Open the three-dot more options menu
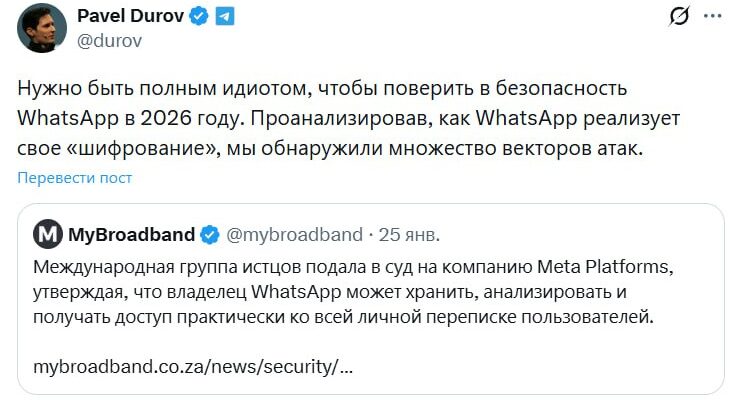The image size is (743, 400). point(713,16)
